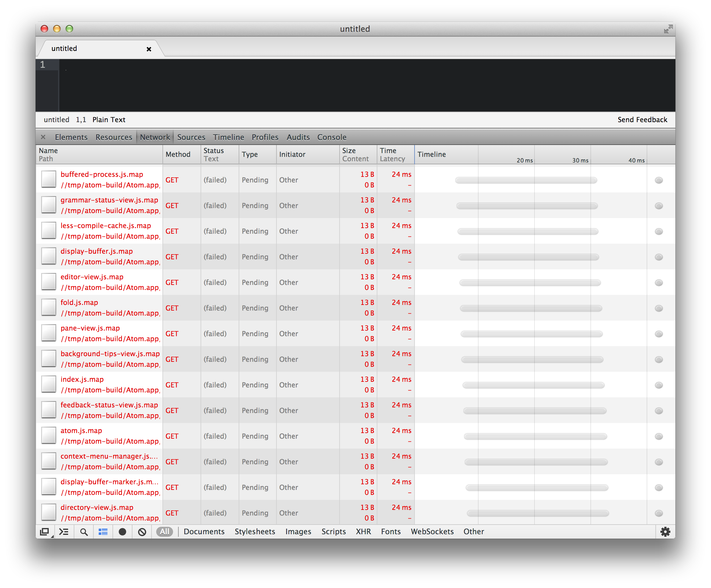Show the console drawer icon
The width and height of the screenshot is (711, 588).
[x=64, y=532]
